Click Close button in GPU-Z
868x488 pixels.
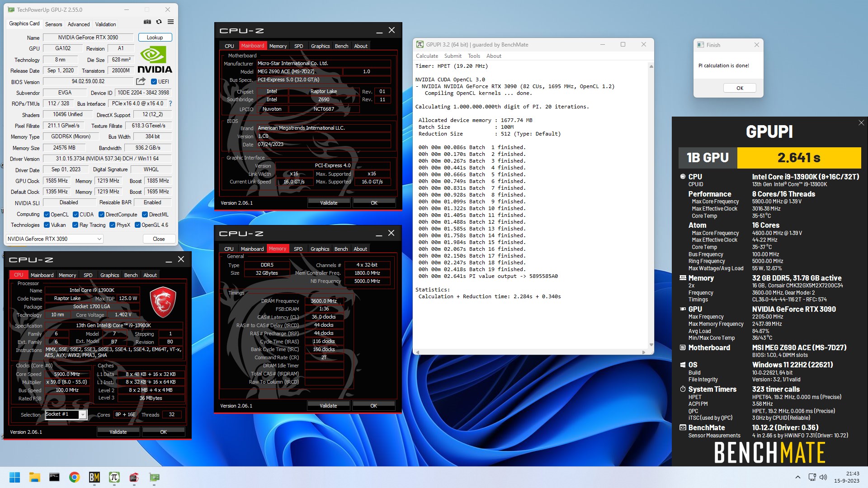click(x=159, y=239)
